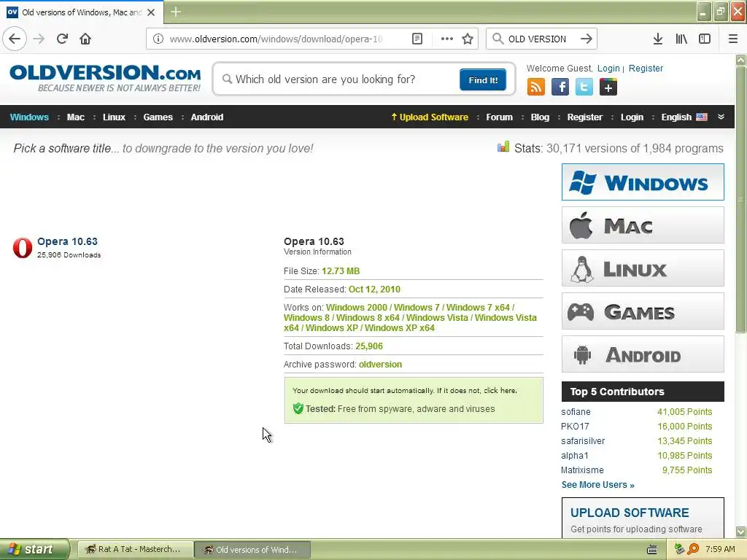Open the Facebook icon in header
Screen dimensions: 747x560
(x=560, y=87)
